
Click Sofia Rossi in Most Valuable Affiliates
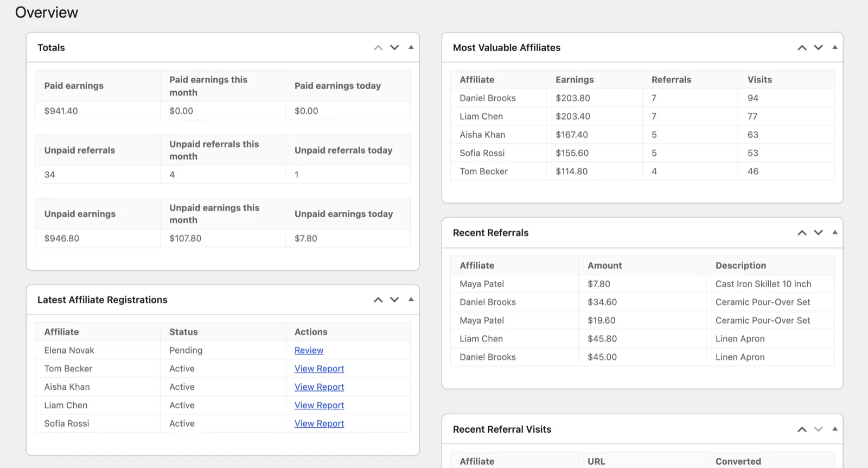tap(482, 153)
